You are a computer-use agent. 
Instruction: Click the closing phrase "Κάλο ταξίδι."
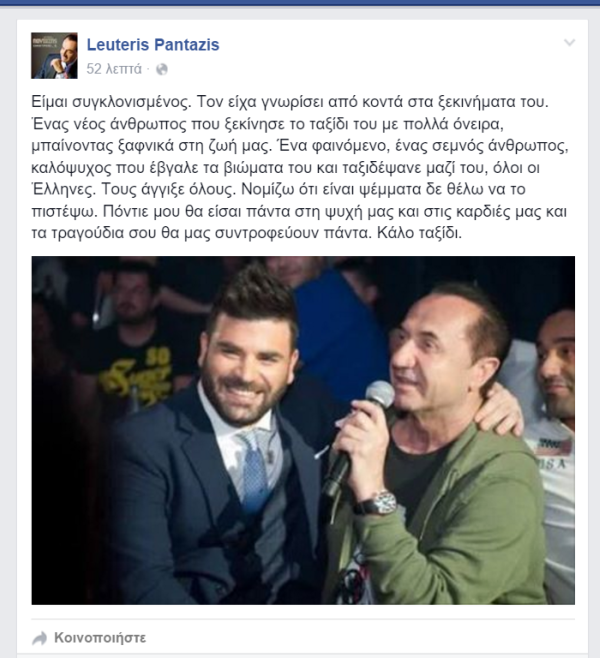[x=419, y=233]
